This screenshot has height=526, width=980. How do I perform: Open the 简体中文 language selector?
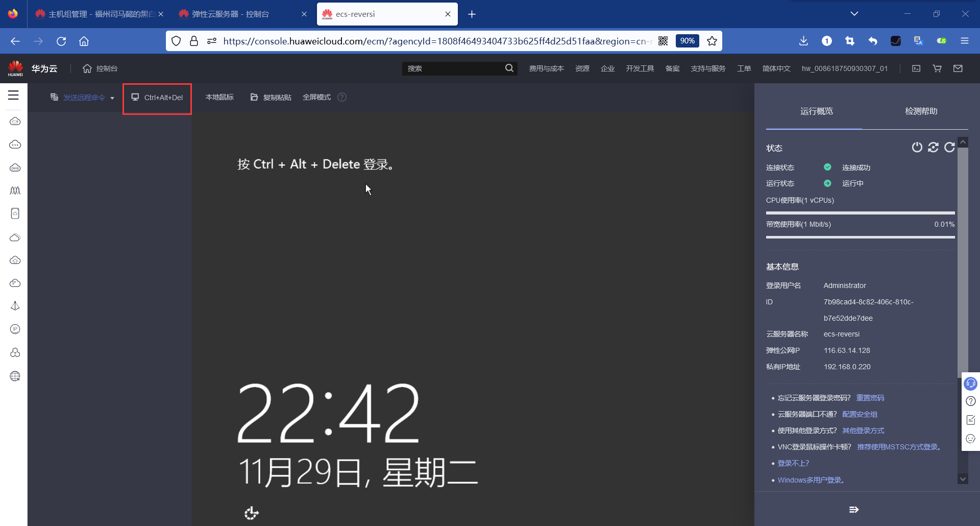[776, 68]
